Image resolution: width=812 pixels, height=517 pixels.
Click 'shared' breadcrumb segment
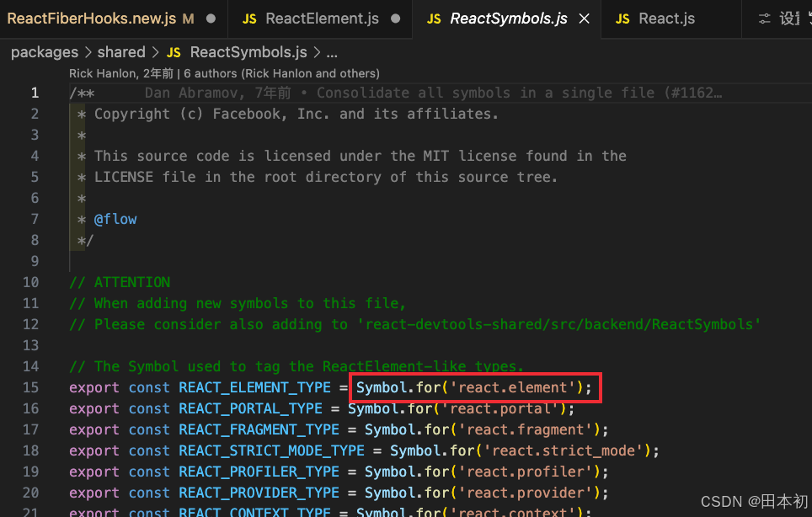[121, 52]
